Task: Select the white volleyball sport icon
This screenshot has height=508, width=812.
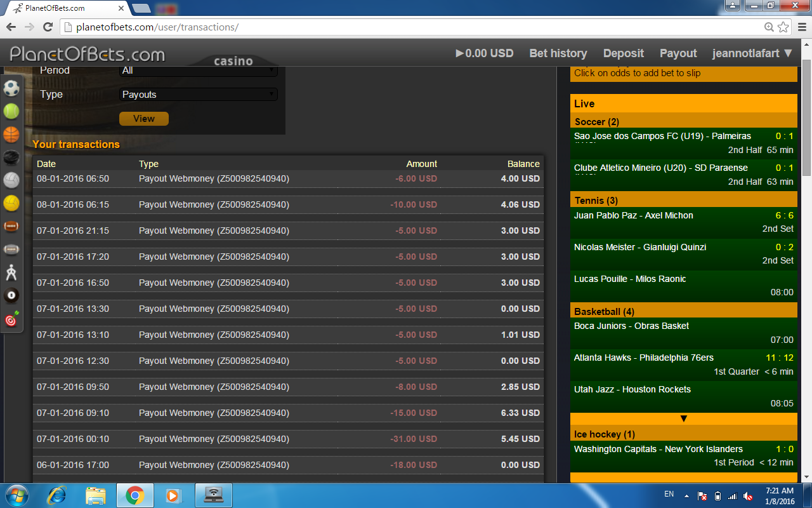Action: pyautogui.click(x=11, y=180)
